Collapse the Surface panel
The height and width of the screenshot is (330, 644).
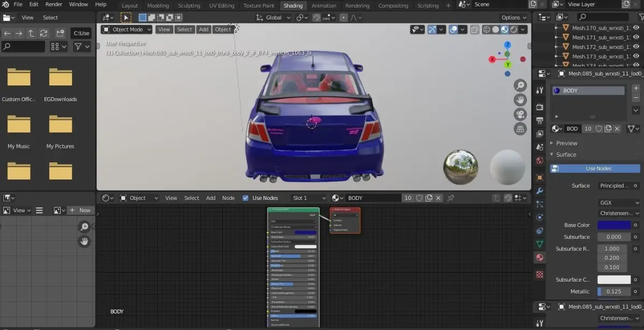566,154
